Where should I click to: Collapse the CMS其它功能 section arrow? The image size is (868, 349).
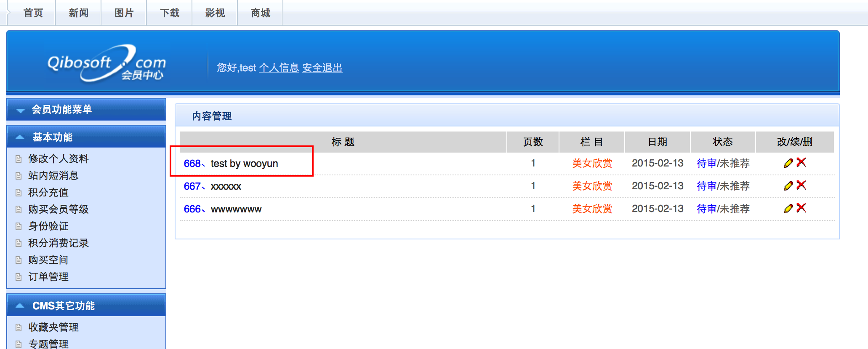tap(20, 306)
